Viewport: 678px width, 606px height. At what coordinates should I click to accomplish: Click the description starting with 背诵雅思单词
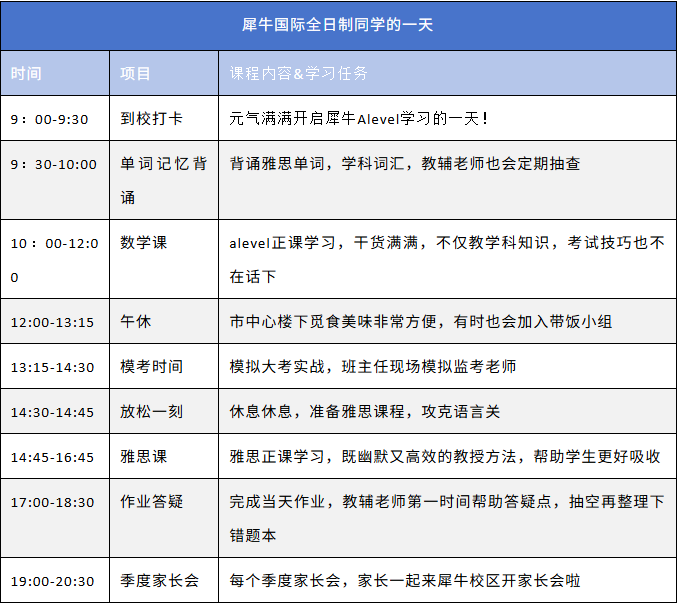pyautogui.click(x=405, y=164)
